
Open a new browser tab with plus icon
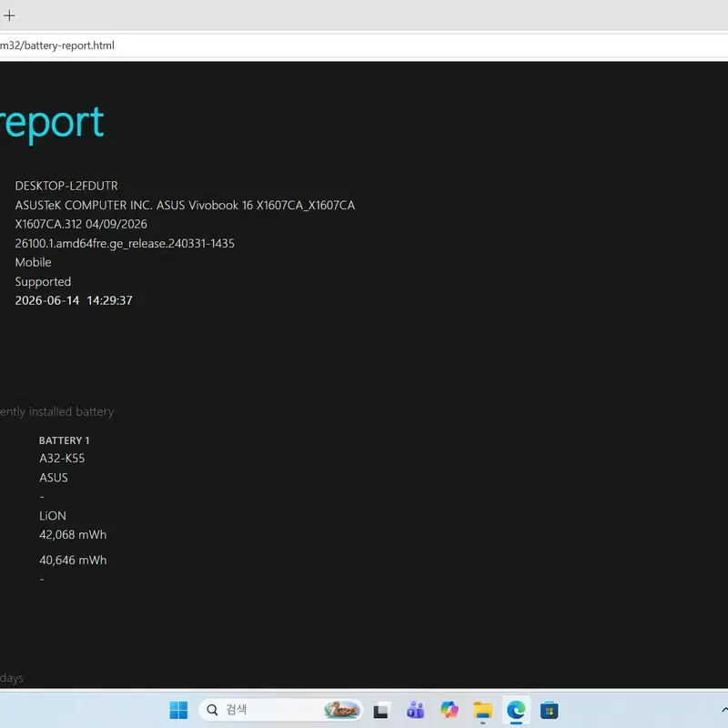point(9,15)
